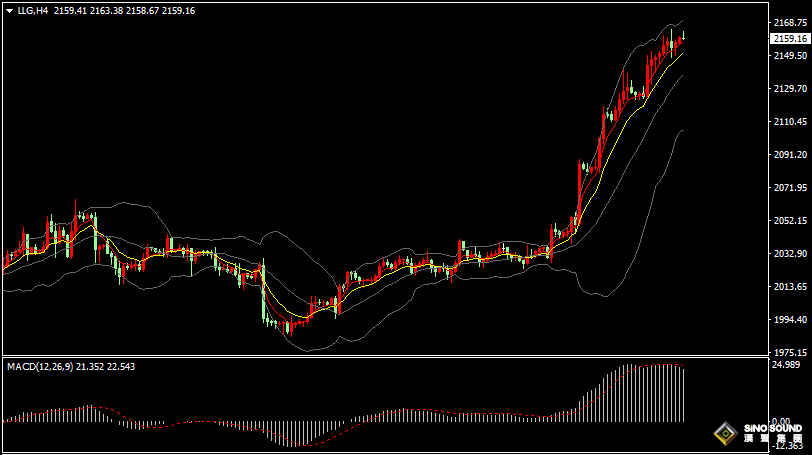Click the Sino Sound diamond logo icon
This screenshot has width=812, height=455.
click(x=724, y=435)
